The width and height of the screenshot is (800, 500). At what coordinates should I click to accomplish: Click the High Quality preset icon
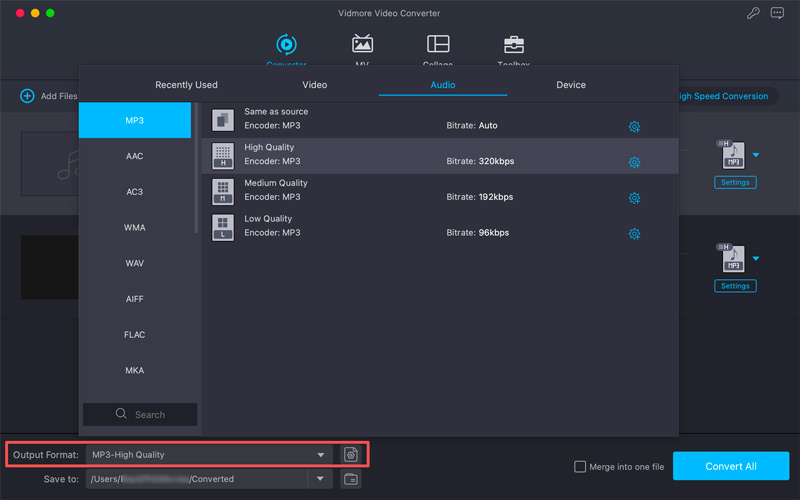223,156
